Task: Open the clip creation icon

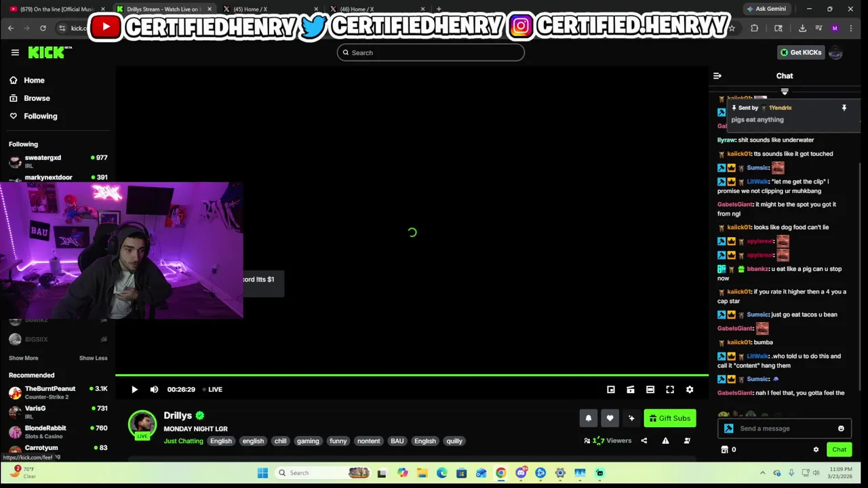Action: pos(631,389)
